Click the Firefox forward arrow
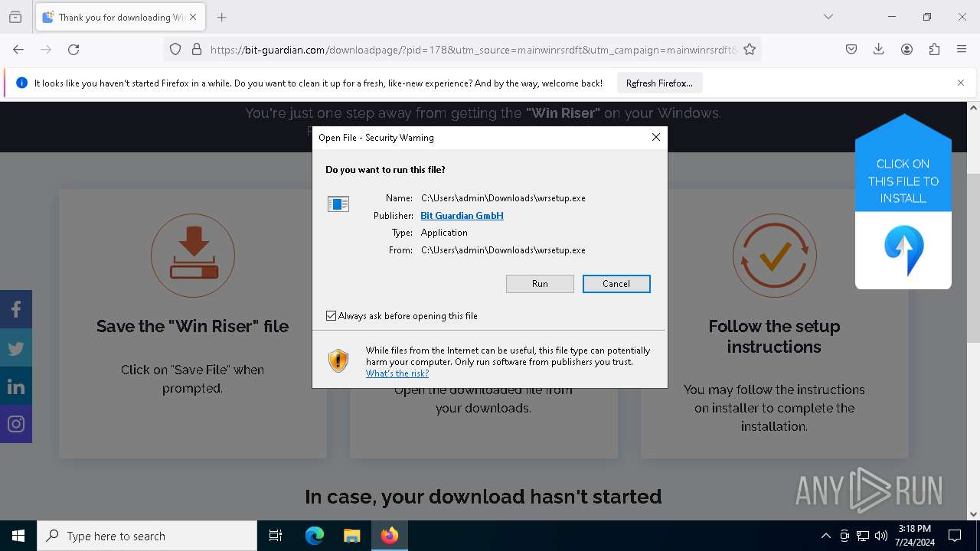 pos(46,49)
